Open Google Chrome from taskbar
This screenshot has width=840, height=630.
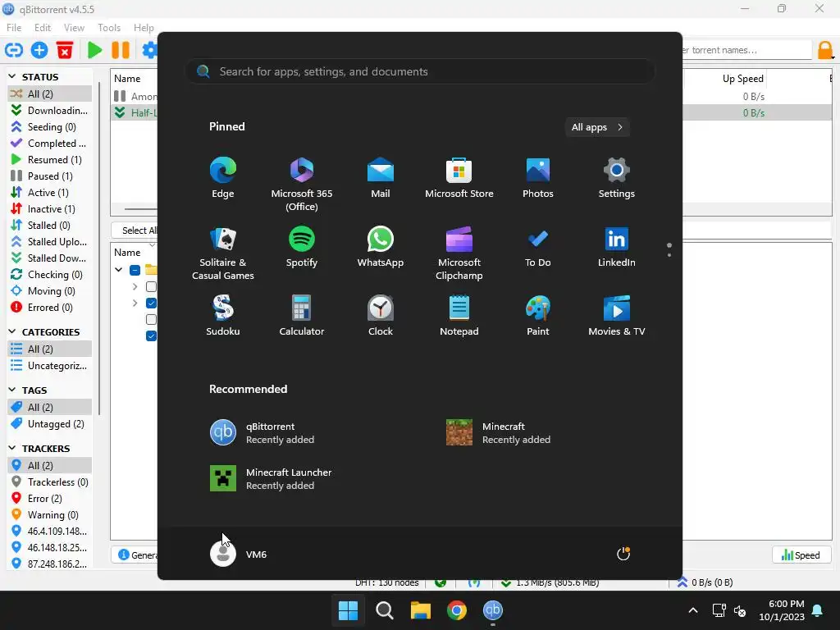pos(456,610)
